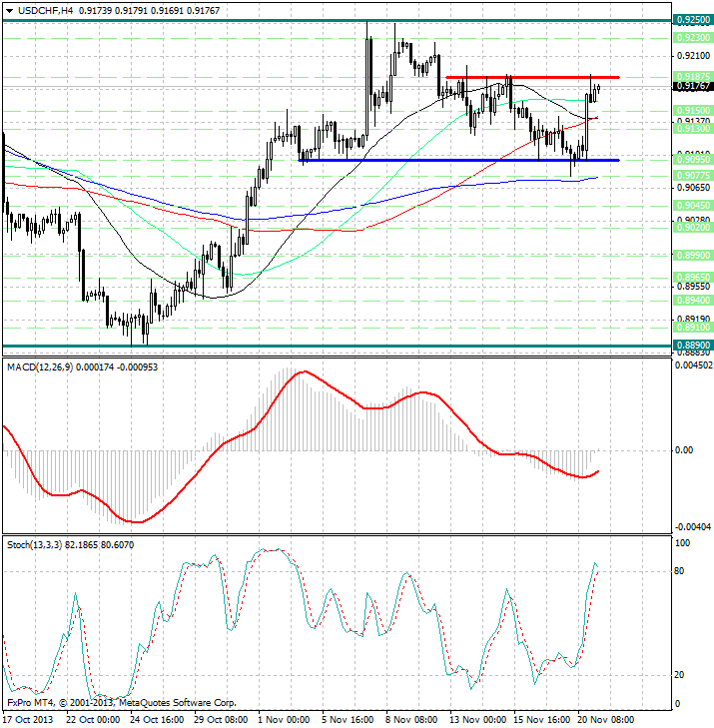
Task: Click the MACD zero level 0.00 label
Action: point(683,450)
